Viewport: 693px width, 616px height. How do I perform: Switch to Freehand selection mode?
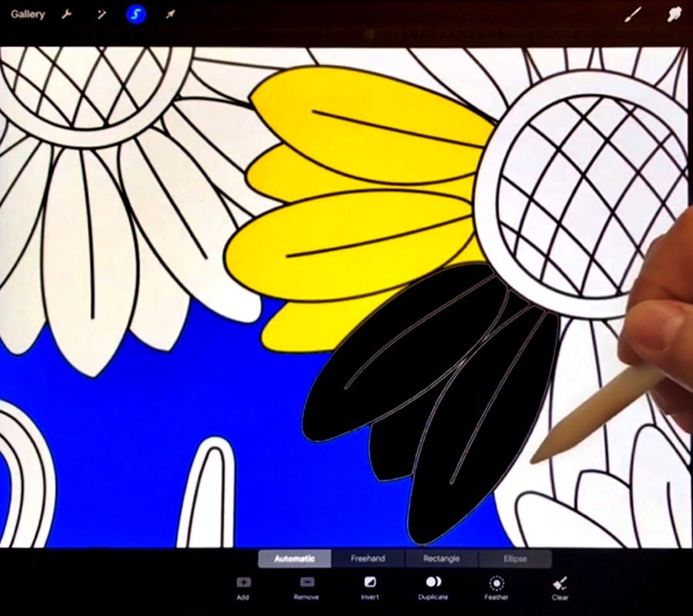pyautogui.click(x=367, y=558)
